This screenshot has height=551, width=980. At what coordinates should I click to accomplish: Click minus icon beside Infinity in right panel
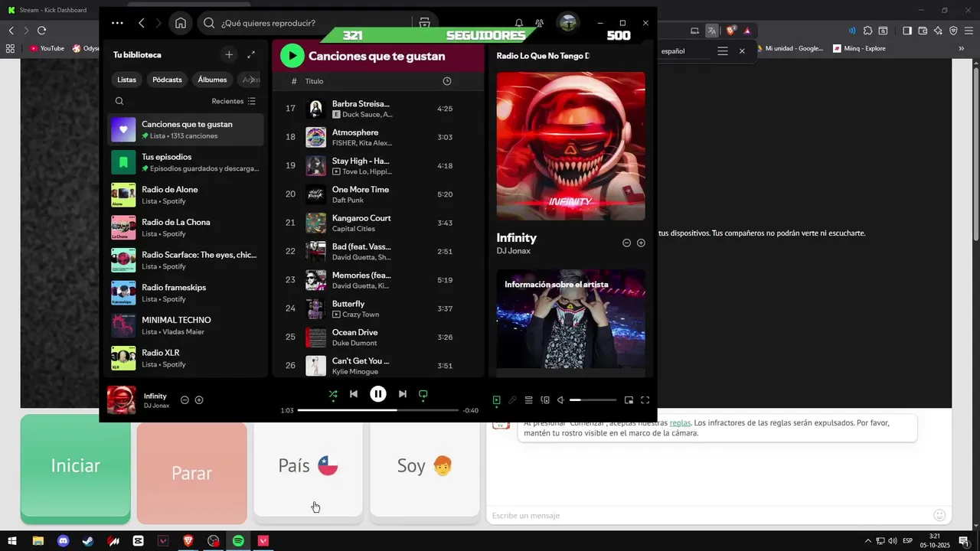pyautogui.click(x=626, y=243)
